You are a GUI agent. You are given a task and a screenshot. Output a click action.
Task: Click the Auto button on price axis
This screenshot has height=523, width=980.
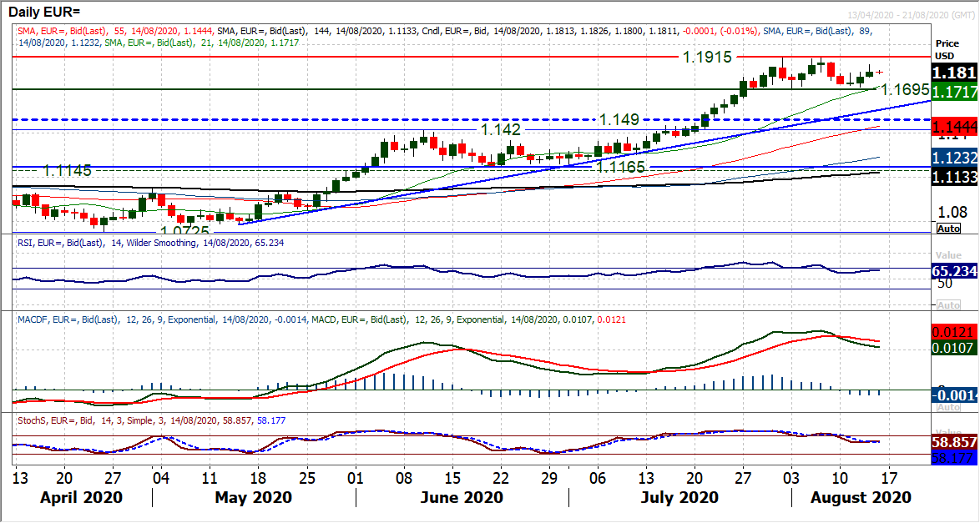(x=949, y=228)
